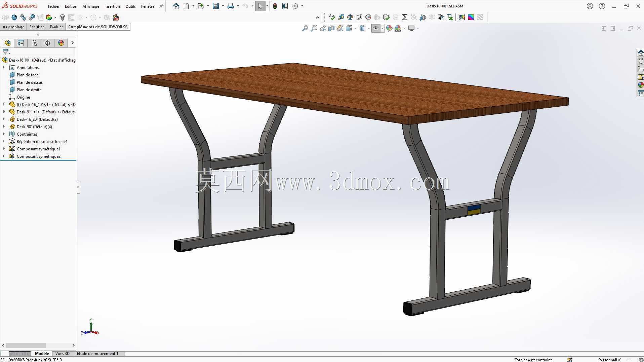This screenshot has width=644, height=362.
Task: Open the View Settings monitor icon
Action: tap(411, 28)
